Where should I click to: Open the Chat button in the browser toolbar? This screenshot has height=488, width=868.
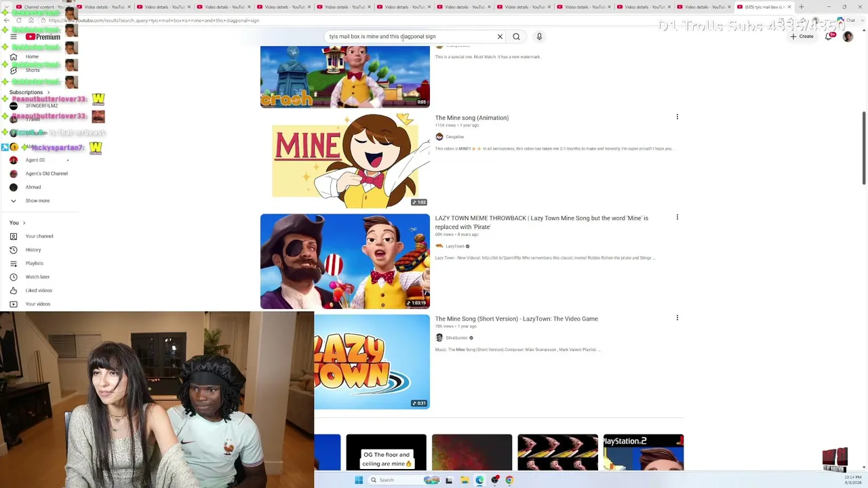[848, 20]
